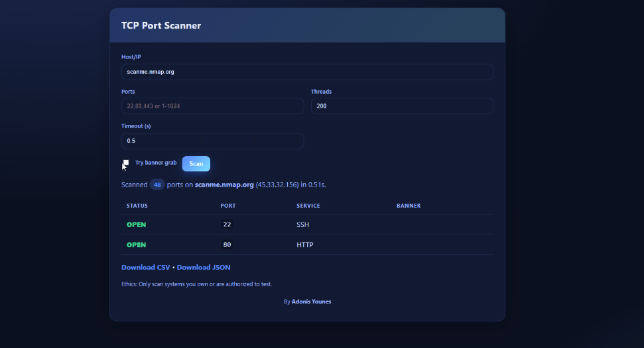This screenshot has height=348, width=644.
Task: Enable the Try banner grab checkbox
Action: 126,163
